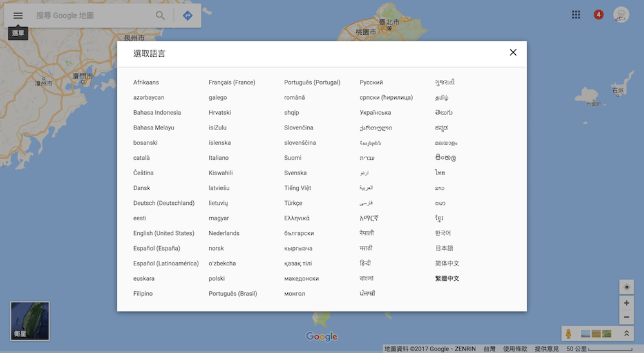Viewport: 644px width, 353px height.
Task: Open the hamburger menu icon
Action: click(x=17, y=15)
